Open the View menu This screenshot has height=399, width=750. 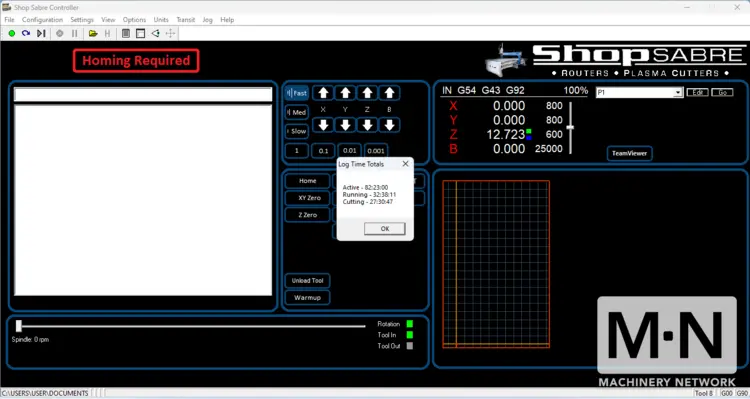108,20
